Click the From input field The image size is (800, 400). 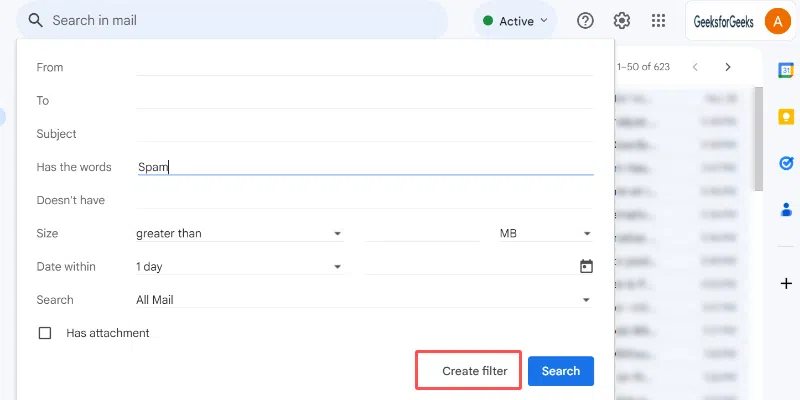(364, 67)
